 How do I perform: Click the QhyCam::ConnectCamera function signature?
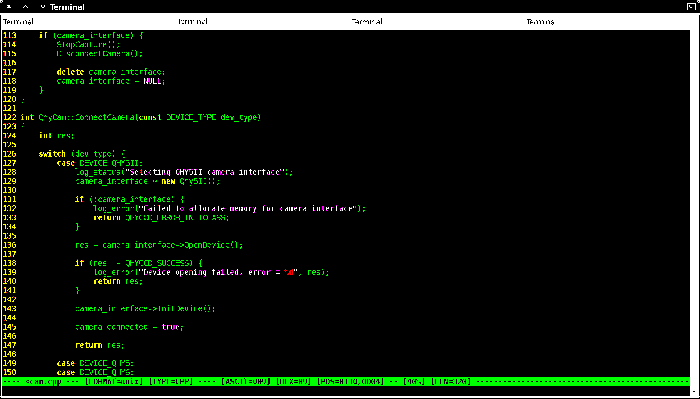click(x=141, y=117)
